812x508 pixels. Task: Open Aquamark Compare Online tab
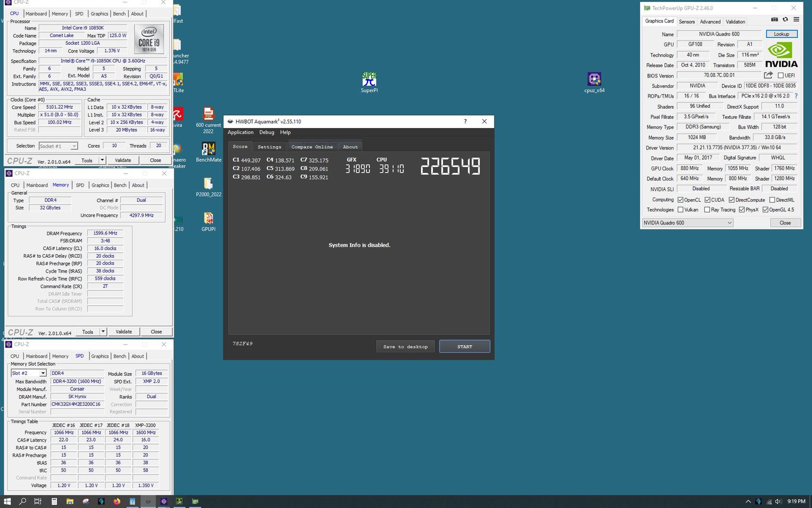click(312, 147)
